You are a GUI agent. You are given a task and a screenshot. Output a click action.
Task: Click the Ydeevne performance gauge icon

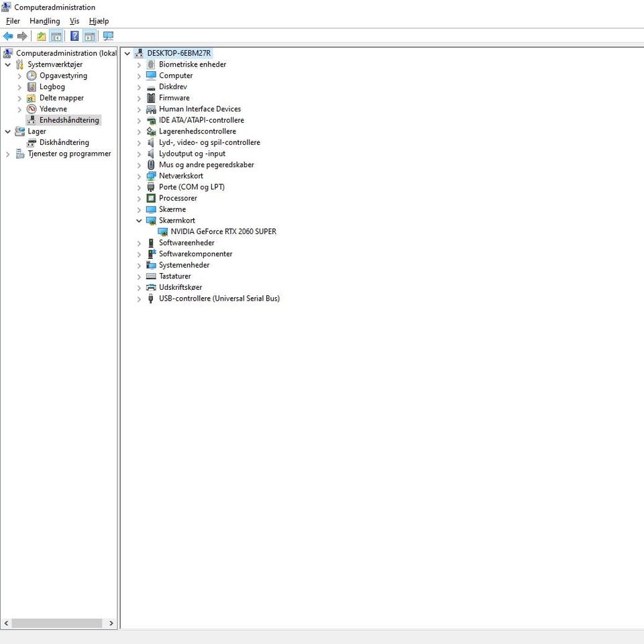coord(32,109)
